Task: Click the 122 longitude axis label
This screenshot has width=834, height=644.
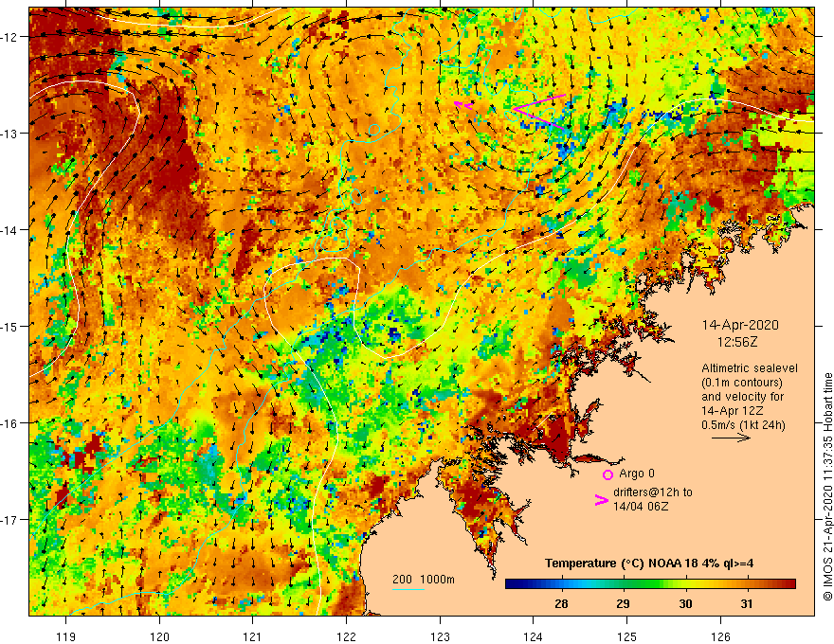Action: [x=346, y=636]
